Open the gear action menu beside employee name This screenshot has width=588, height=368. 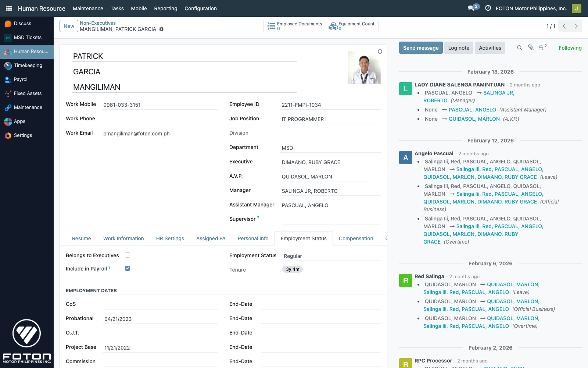pos(161,29)
